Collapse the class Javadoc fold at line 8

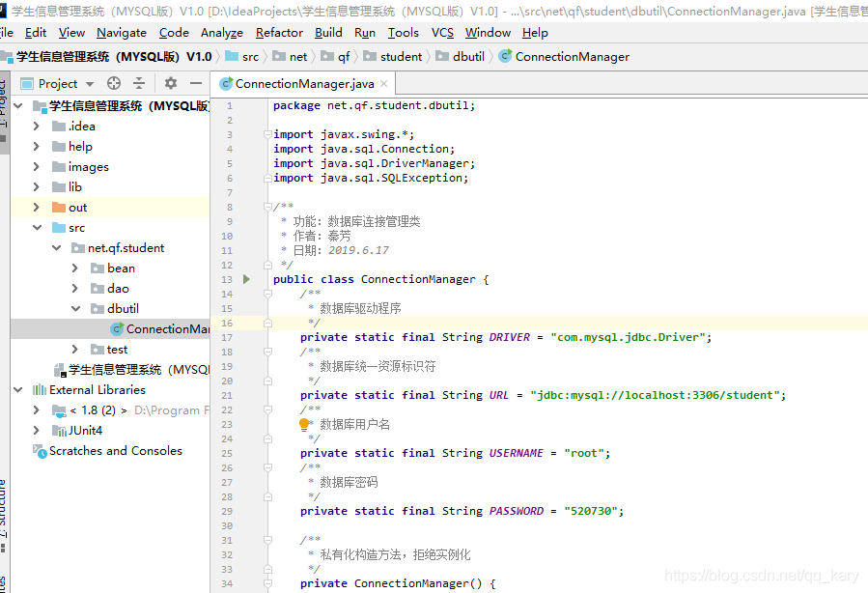(x=267, y=207)
